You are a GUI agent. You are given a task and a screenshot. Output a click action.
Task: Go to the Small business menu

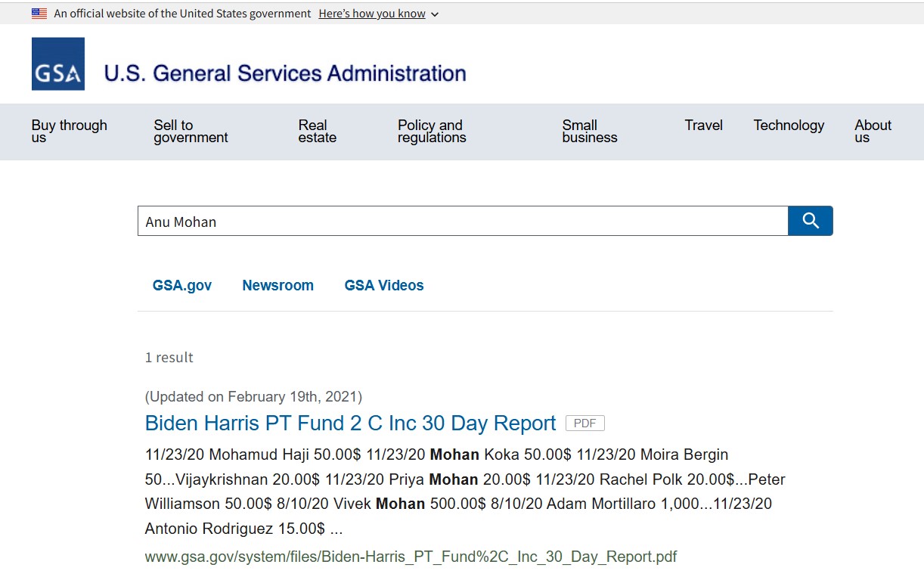[x=590, y=132]
